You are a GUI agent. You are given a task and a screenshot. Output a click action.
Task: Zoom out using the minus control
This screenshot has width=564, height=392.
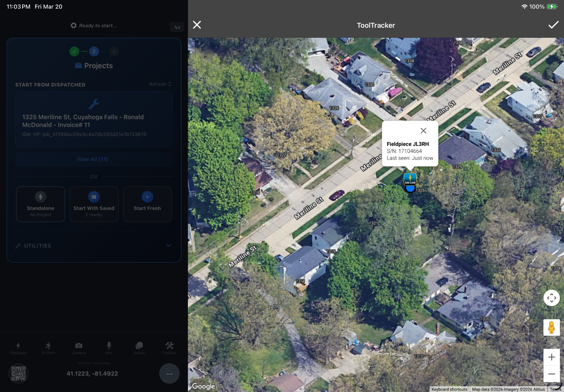[551, 374]
